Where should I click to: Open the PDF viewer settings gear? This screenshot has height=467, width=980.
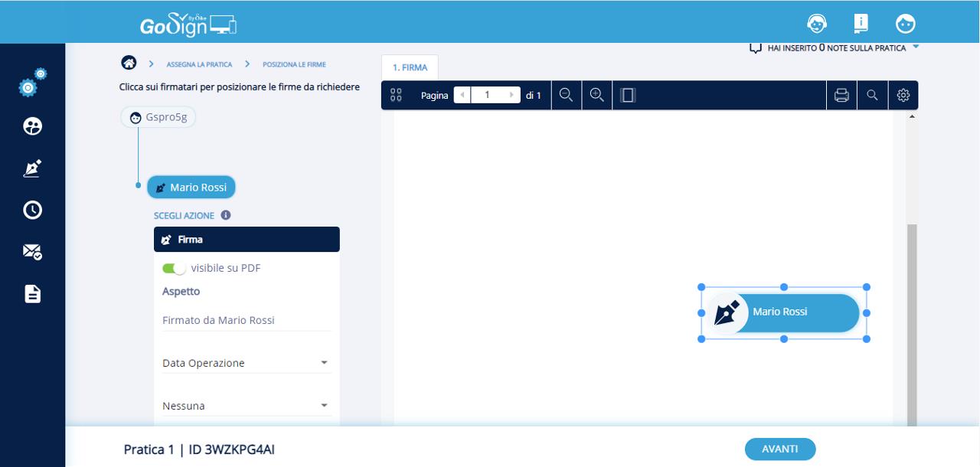[x=903, y=95]
